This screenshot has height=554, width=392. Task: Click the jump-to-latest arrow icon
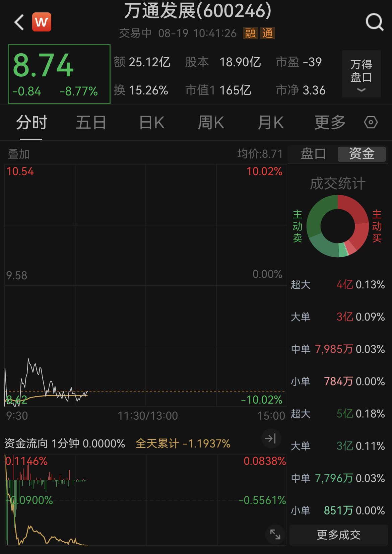270,438
